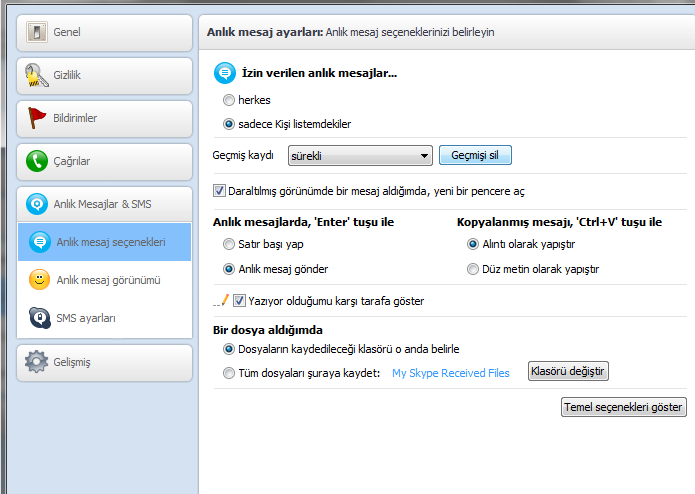Click the Gizlilik padlock-and-key icon
The image size is (695, 494).
pos(37,75)
